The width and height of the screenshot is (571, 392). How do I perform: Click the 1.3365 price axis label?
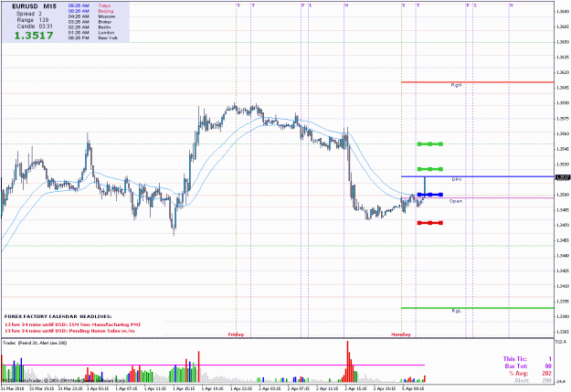563,332
